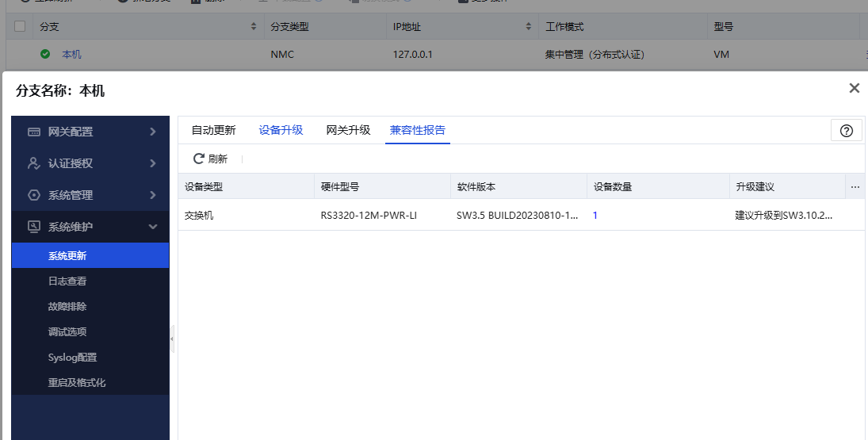This screenshot has width=868, height=440.
Task: Click the 网关配置 sidebar icon
Action: [x=34, y=132]
